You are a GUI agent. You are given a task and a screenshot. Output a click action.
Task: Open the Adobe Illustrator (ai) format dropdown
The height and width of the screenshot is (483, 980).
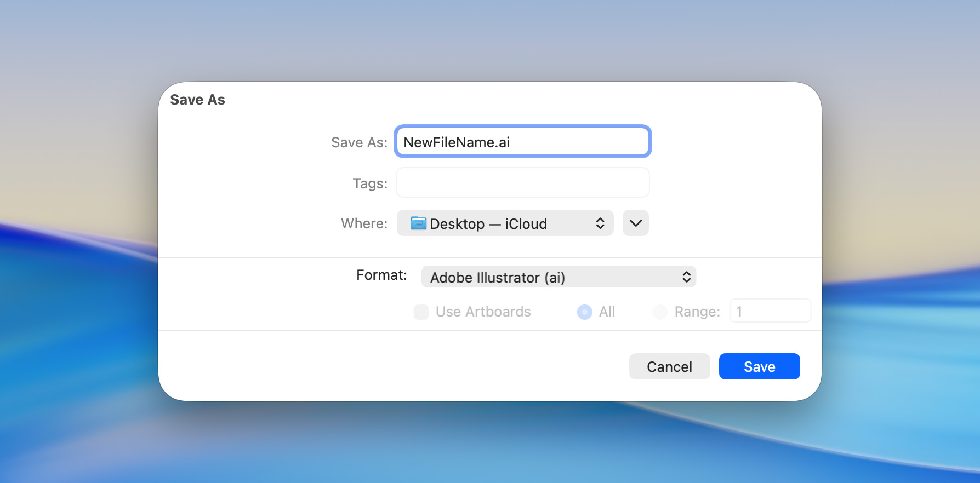point(558,277)
